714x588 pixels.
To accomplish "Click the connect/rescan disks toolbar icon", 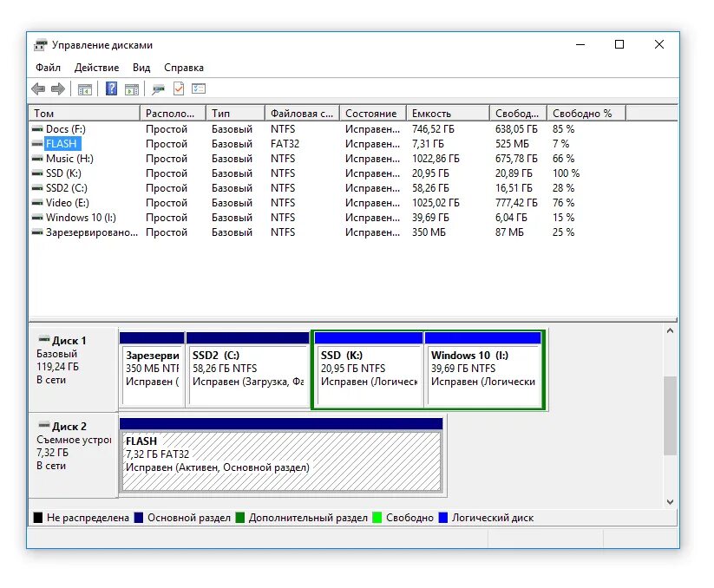I will tap(158, 89).
